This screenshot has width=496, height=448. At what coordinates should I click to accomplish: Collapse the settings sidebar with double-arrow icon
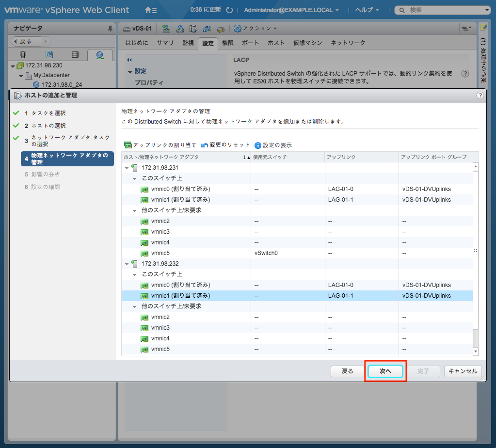[129, 60]
